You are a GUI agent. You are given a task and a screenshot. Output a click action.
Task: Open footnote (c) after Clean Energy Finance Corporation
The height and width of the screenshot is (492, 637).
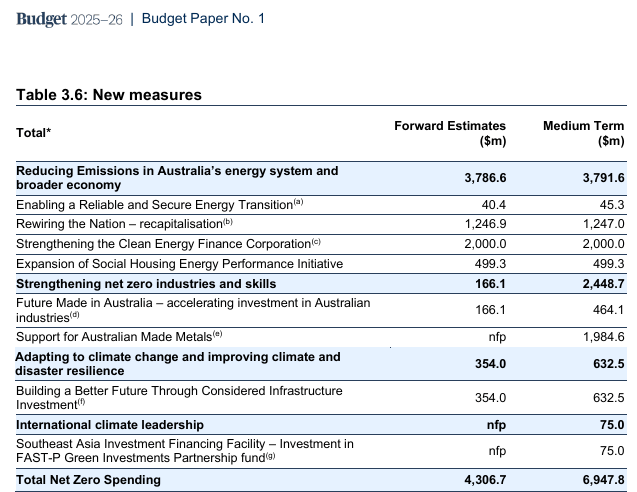coord(316,243)
